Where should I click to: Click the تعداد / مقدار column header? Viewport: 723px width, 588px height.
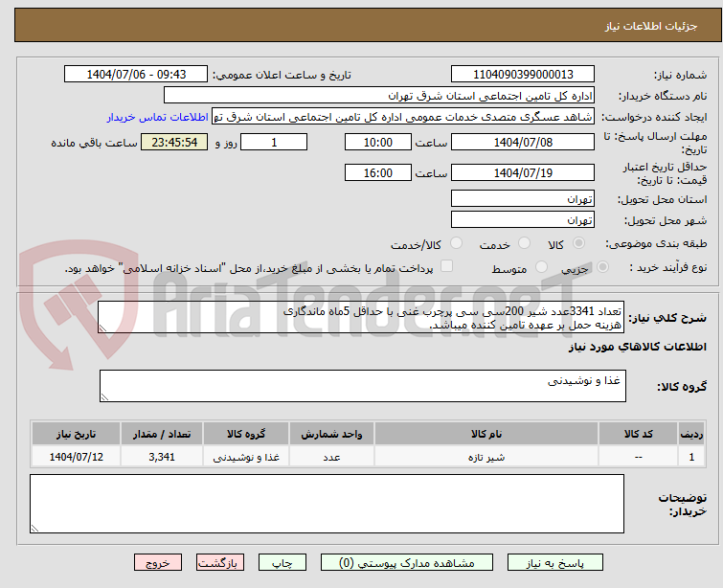pos(162,434)
